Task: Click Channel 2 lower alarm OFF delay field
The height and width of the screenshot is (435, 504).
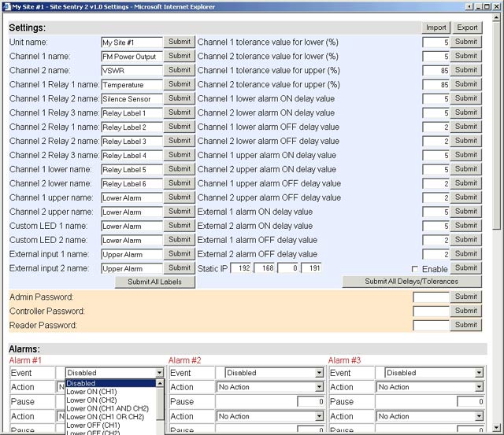Action: click(x=435, y=142)
